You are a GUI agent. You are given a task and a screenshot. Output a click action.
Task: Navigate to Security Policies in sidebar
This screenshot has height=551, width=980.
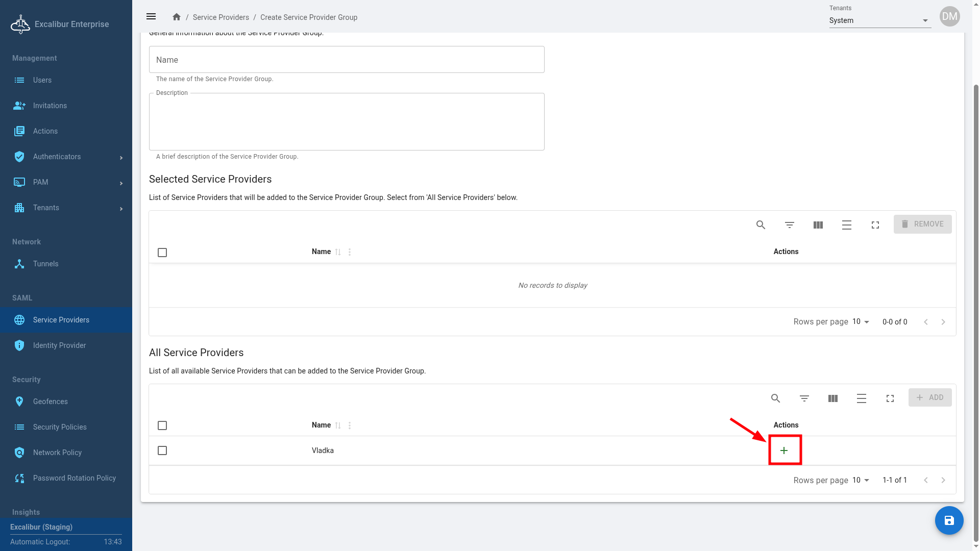60,427
